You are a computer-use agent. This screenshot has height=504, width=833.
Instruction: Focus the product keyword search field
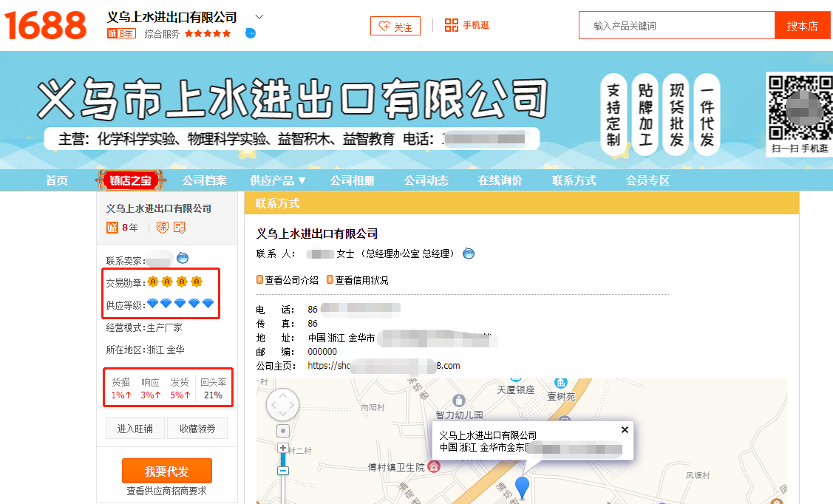(677, 25)
